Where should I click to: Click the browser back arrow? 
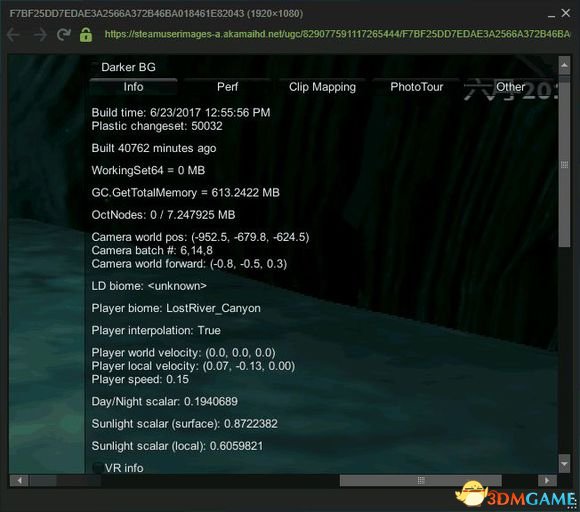[x=14, y=35]
